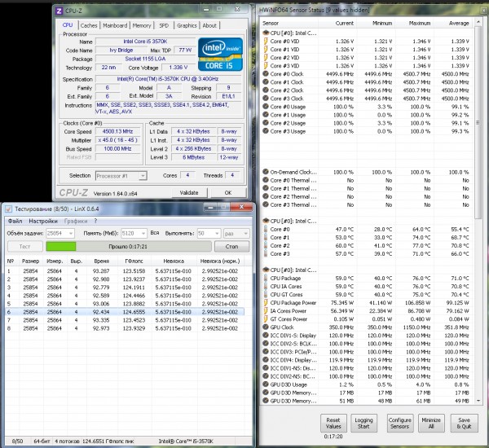Click Configure Sensors button in HWiNFO64

400,423
